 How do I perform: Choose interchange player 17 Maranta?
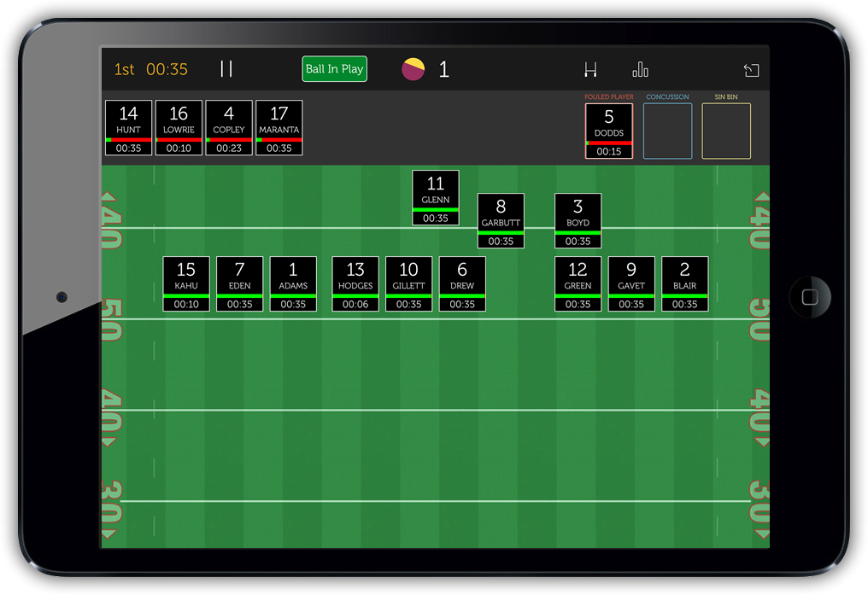(279, 128)
